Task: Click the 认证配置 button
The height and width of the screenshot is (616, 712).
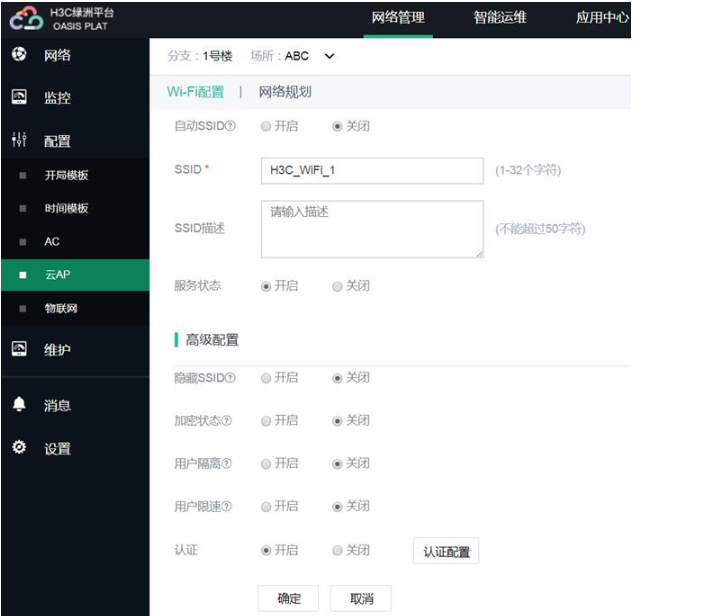Action: (x=446, y=551)
